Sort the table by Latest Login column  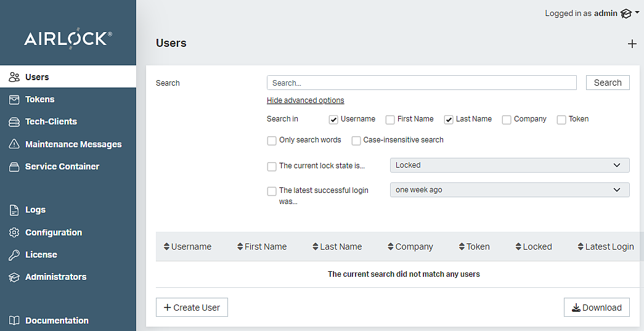click(x=605, y=247)
